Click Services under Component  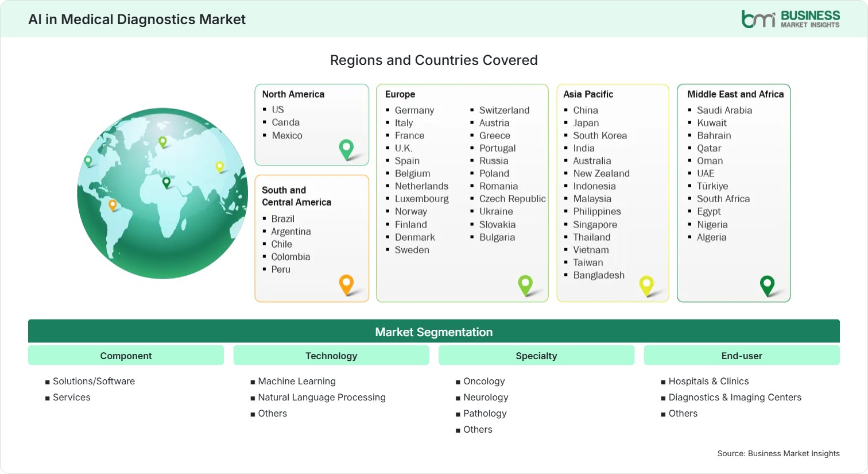pyautogui.click(x=72, y=397)
